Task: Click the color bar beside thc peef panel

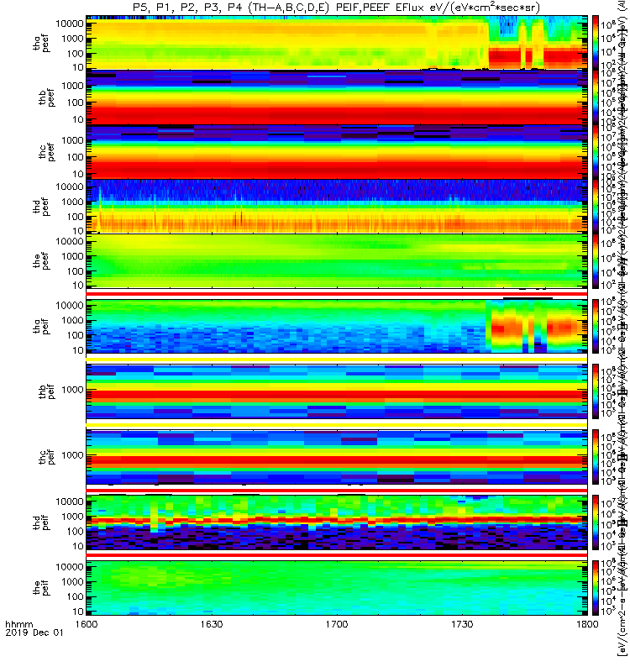Action: click(x=596, y=152)
